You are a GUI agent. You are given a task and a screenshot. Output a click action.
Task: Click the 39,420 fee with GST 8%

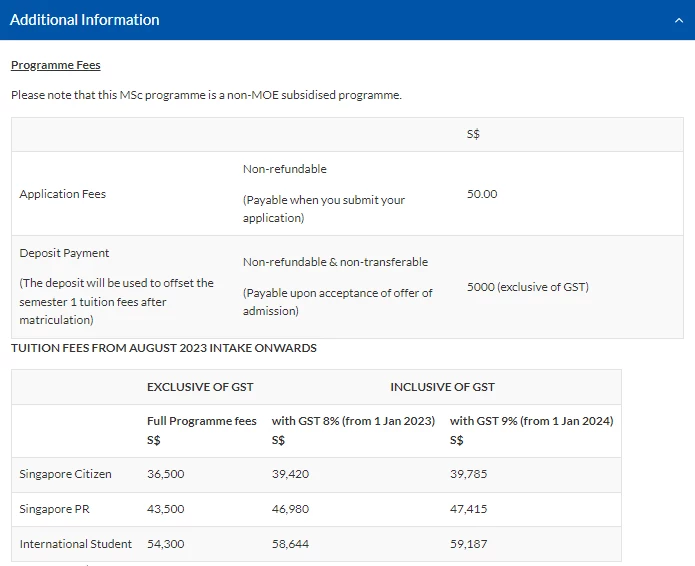coord(290,474)
